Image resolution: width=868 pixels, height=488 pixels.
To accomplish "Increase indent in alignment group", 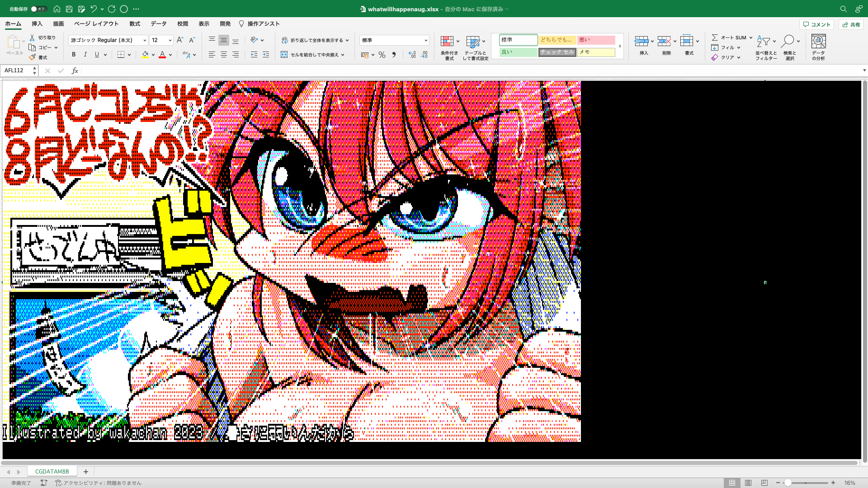I will click(266, 55).
